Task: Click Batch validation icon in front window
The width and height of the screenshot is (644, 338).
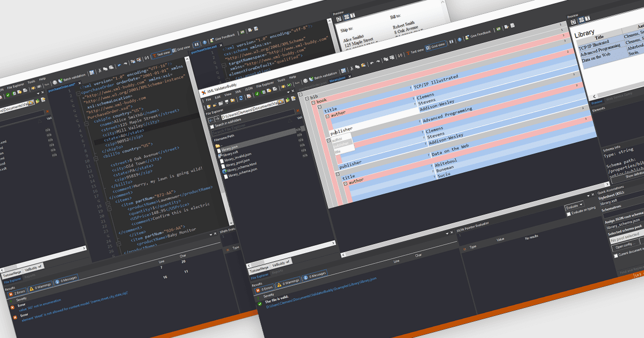Action: coord(311,79)
